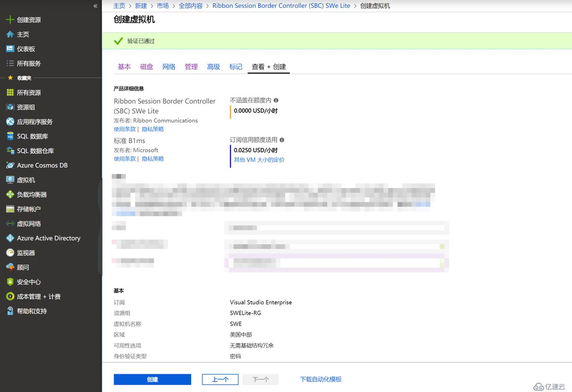
Task: Switch to the 管理 tab
Action: click(191, 67)
